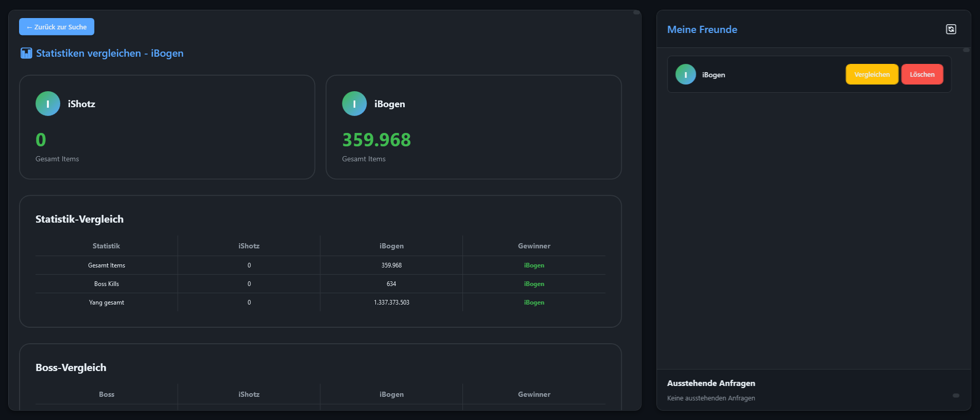The height and width of the screenshot is (420, 980).
Task: Delete friend iBogen with Löschen button
Action: (922, 74)
